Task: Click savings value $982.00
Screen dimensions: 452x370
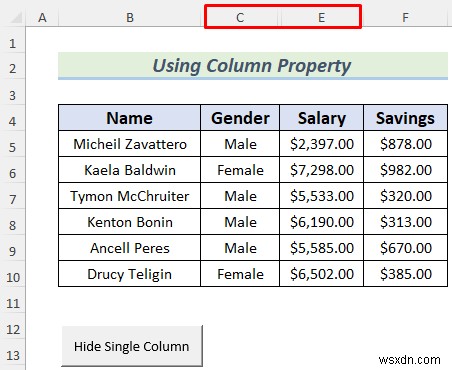Action: point(405,170)
